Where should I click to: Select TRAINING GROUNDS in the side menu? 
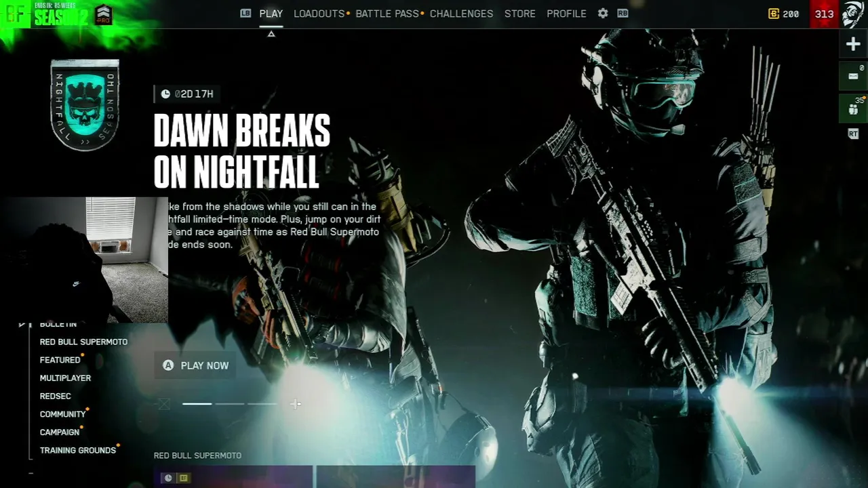tap(78, 451)
